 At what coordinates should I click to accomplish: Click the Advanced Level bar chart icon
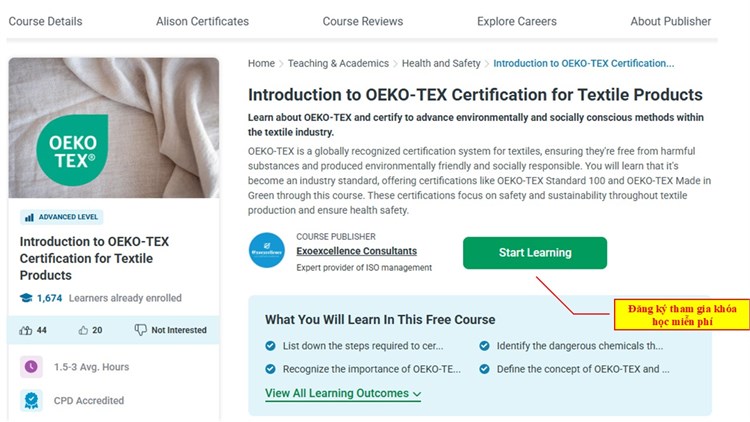(x=29, y=217)
